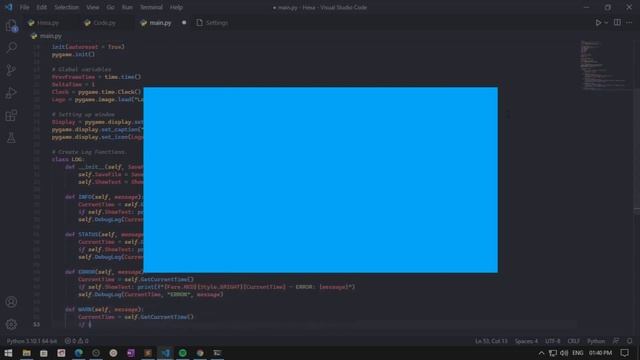Close main.py via unsaved dot indicator

(x=184, y=23)
